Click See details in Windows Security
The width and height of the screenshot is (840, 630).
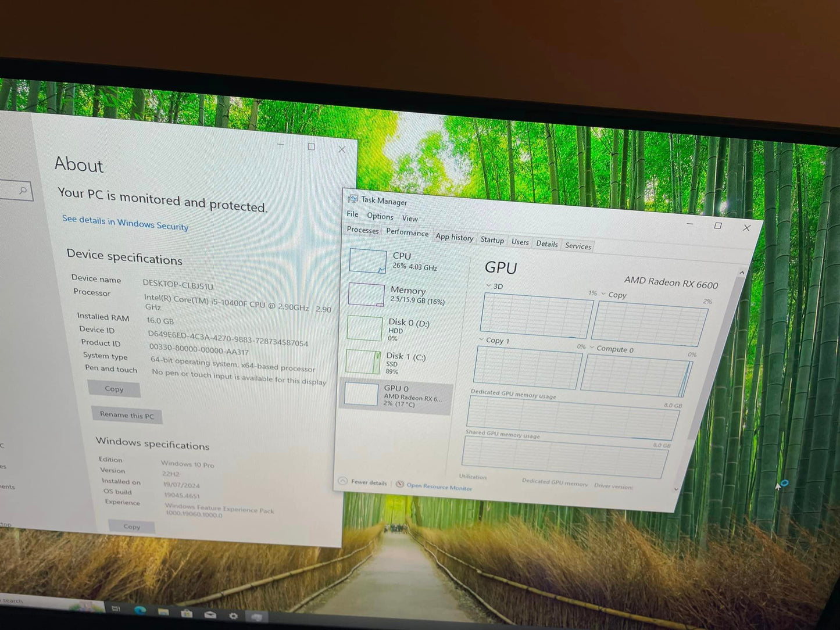[x=124, y=225]
